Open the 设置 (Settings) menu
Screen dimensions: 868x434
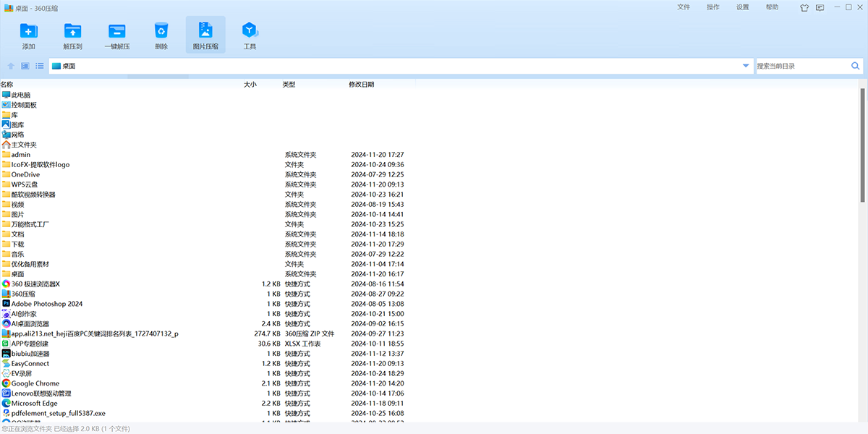click(x=743, y=7)
